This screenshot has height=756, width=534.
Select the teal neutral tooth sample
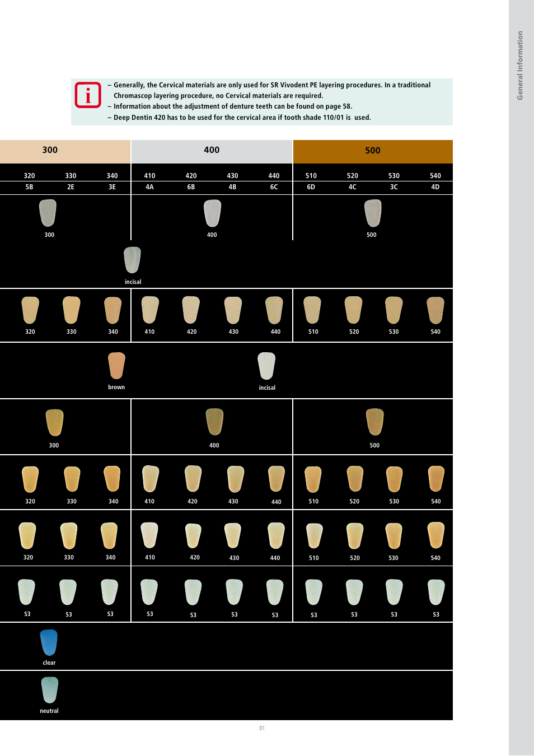pos(49,690)
